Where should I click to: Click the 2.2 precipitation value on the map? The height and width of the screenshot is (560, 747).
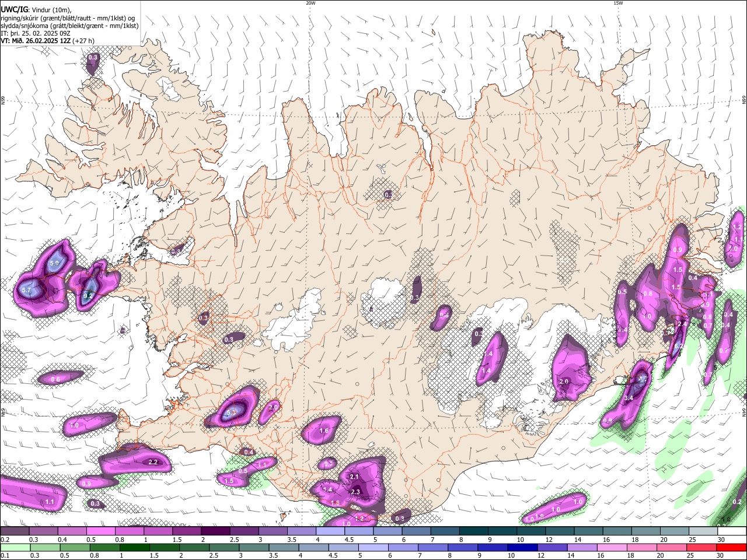(x=153, y=462)
